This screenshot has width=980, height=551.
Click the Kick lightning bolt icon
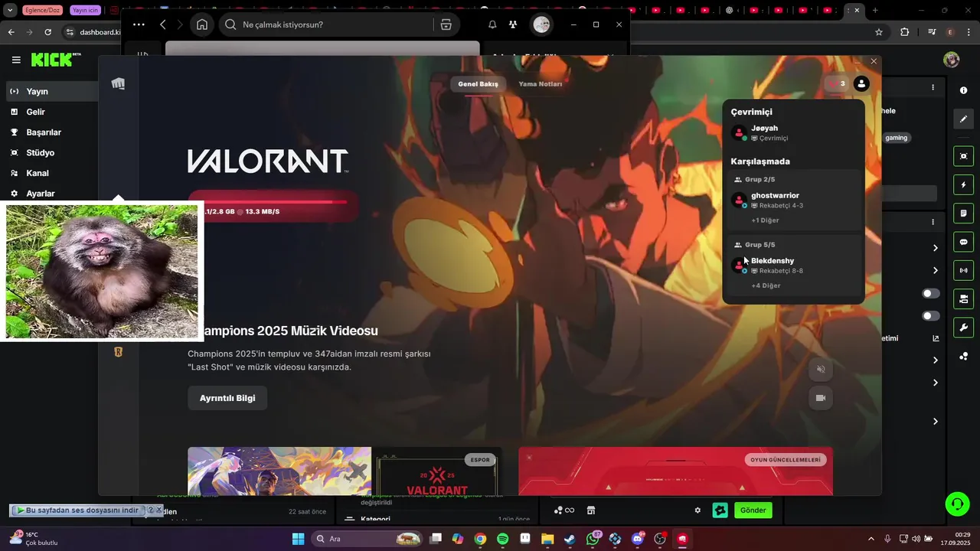963,185
